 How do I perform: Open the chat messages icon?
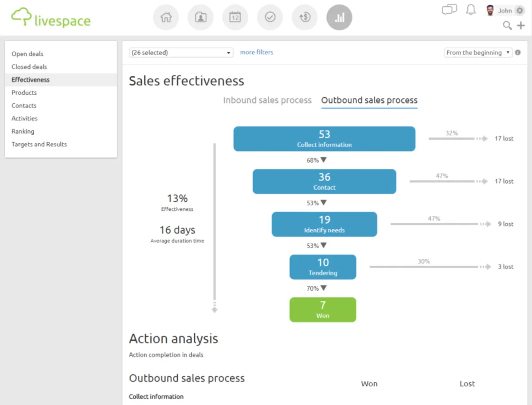(449, 10)
